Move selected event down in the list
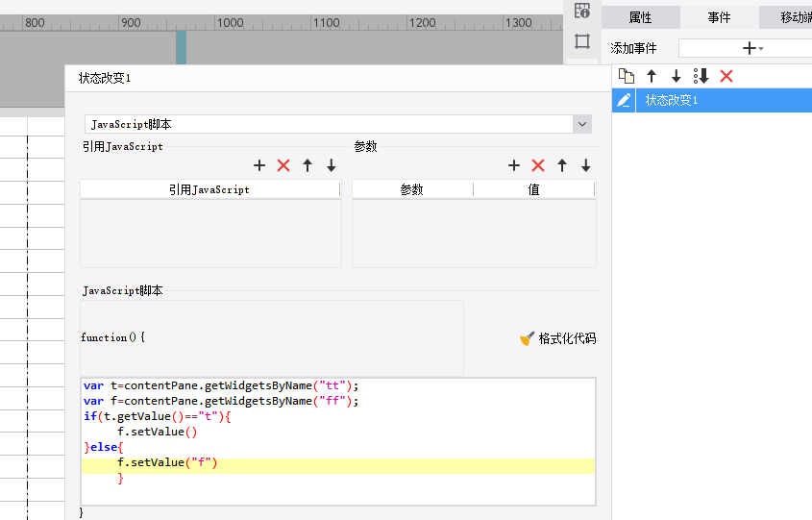Image resolution: width=812 pixels, height=520 pixels. (x=677, y=76)
